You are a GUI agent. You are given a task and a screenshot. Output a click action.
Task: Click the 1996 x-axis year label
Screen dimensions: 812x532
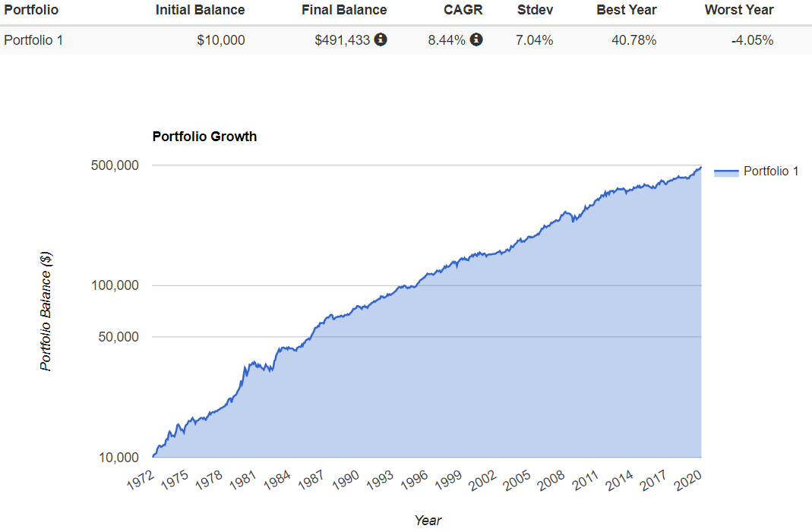coord(415,480)
